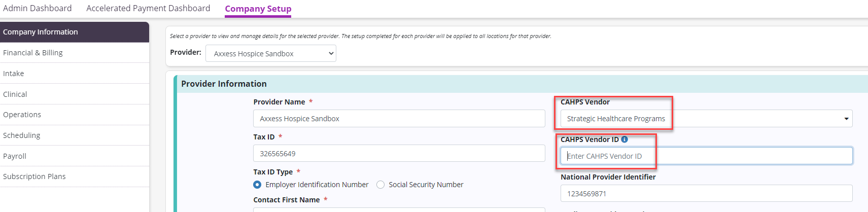The height and width of the screenshot is (212, 868).
Task: Open the Provider dropdown
Action: coord(271,54)
